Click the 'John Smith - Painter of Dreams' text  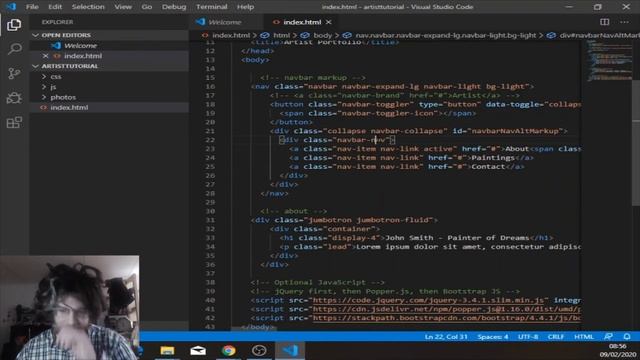457,238
